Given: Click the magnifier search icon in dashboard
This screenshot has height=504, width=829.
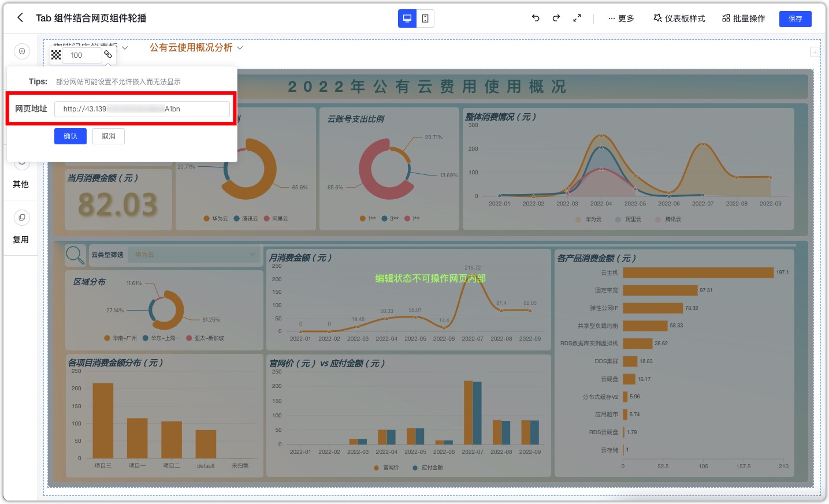Looking at the screenshot, I should pyautogui.click(x=75, y=255).
